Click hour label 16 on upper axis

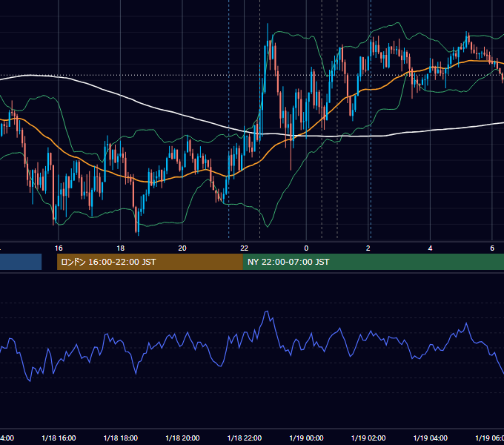[x=59, y=248]
